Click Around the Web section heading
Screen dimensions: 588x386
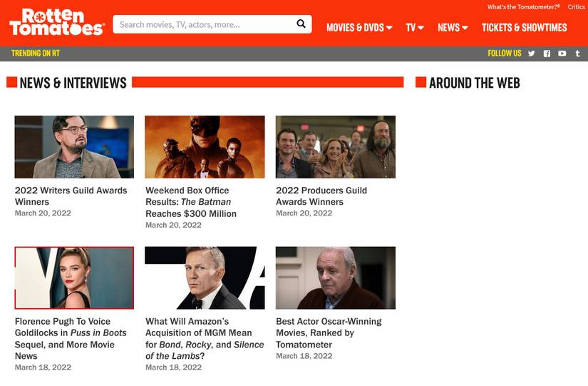(475, 83)
